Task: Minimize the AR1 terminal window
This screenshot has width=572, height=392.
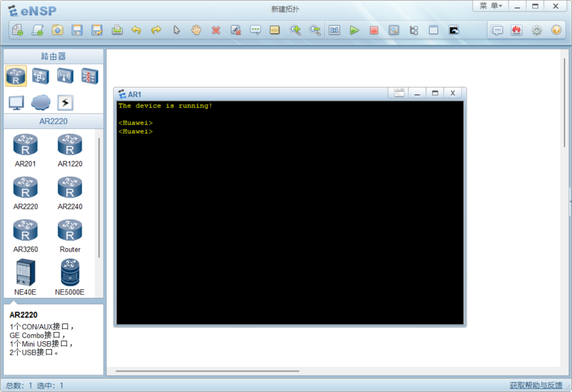Action: tap(417, 93)
